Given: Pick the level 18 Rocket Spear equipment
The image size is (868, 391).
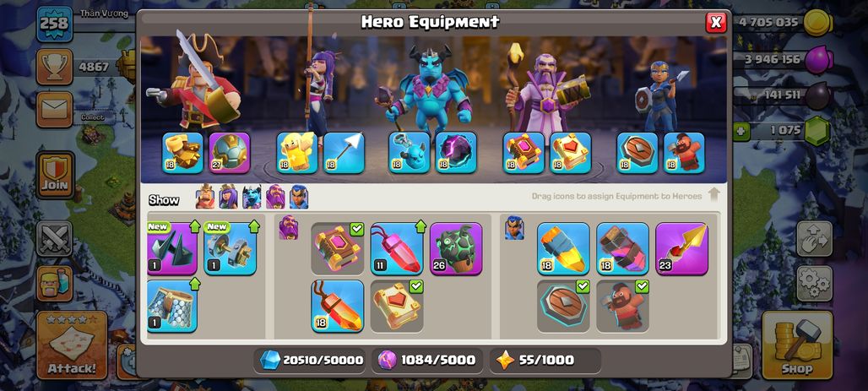Looking at the screenshot, I should coord(563,248).
